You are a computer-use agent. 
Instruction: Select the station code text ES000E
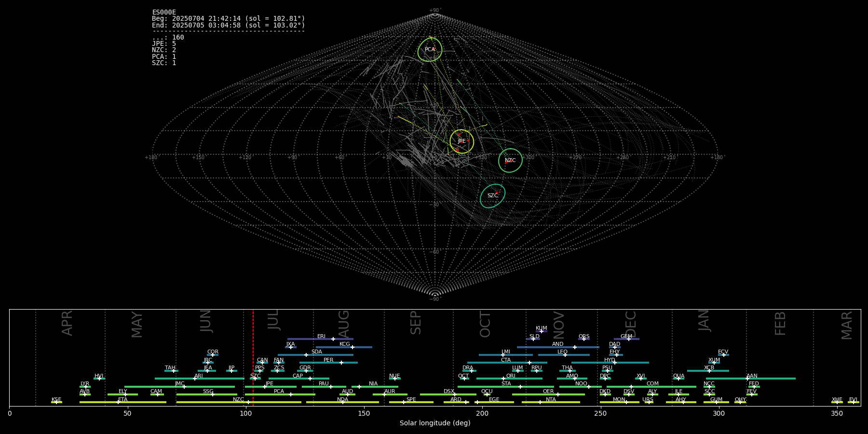164,13
